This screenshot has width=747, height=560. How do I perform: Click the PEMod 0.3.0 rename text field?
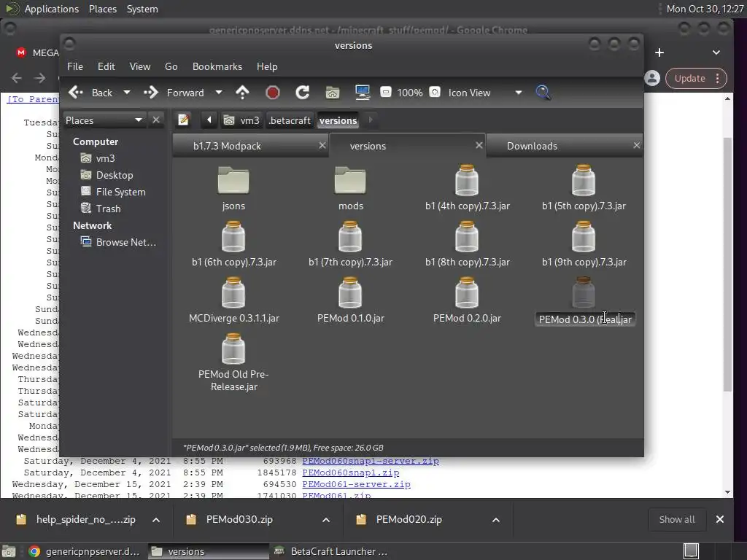585,319
